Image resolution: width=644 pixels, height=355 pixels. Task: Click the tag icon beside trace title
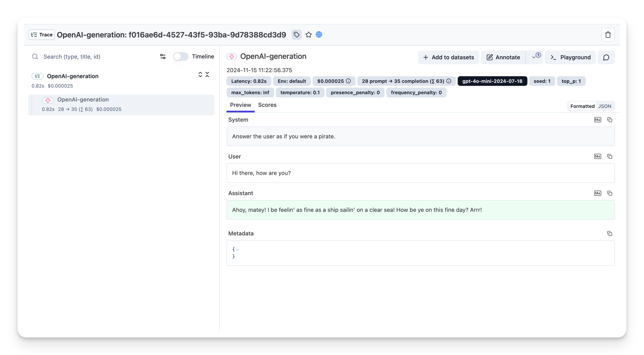296,35
